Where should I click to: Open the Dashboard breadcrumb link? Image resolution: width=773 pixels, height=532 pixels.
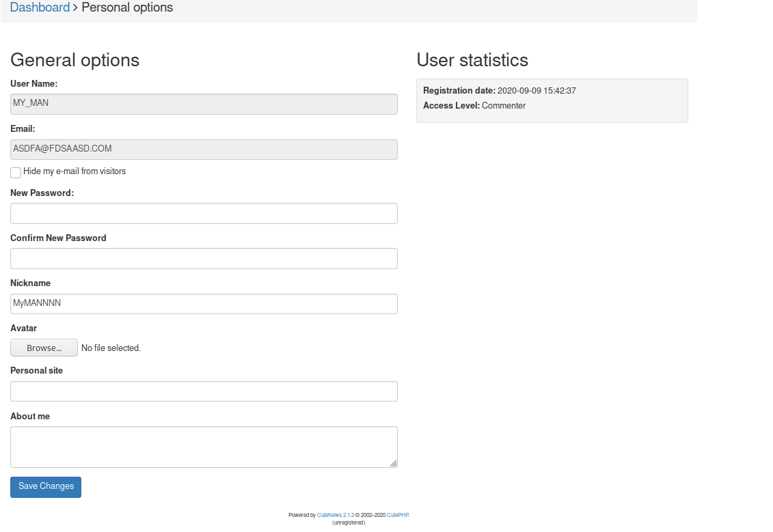[40, 8]
